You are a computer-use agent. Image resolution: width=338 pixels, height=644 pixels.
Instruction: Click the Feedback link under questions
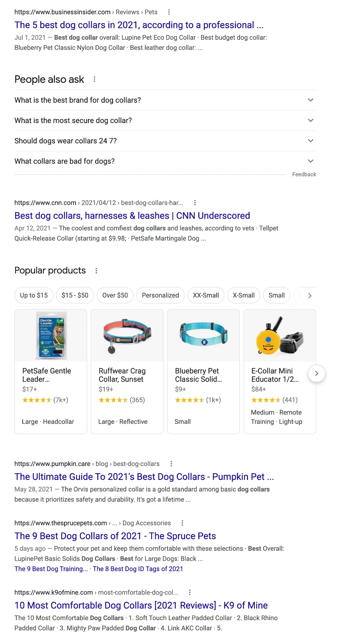point(304,174)
